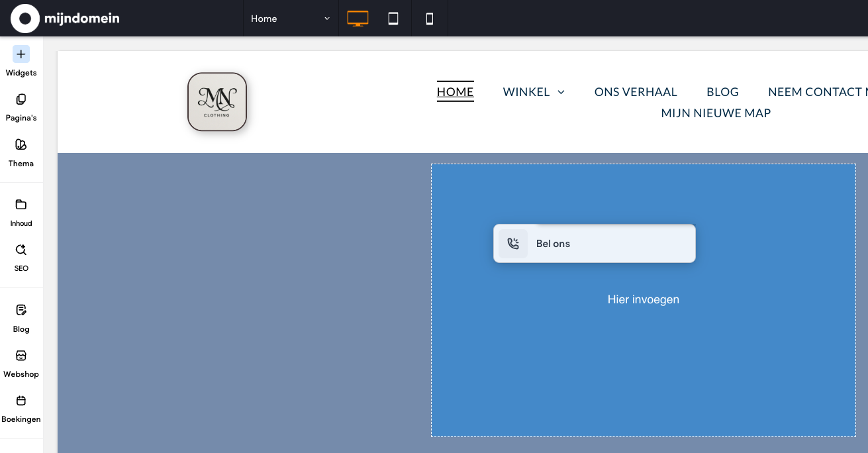
Task: Click the Boekingen calendar icon
Action: 21,401
